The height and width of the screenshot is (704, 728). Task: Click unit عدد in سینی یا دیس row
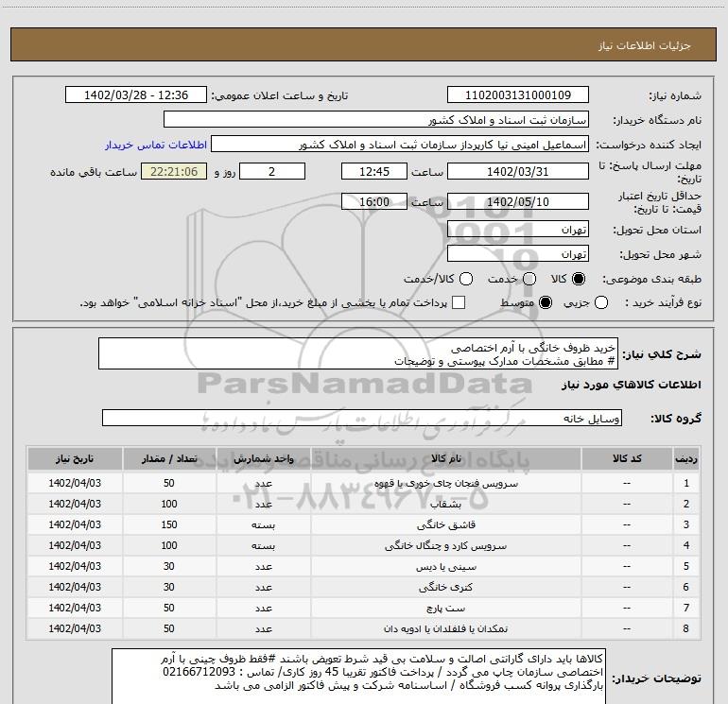(263, 567)
